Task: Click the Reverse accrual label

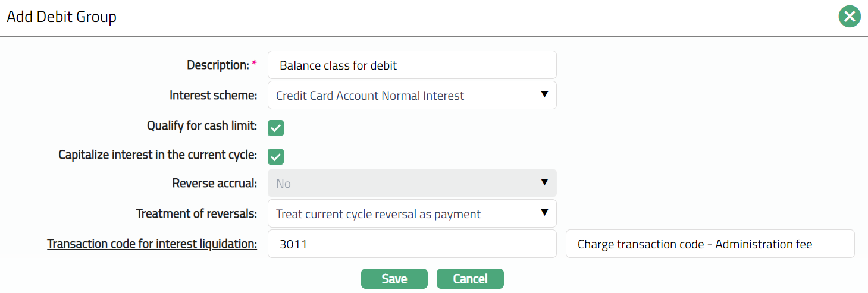Action: [x=214, y=183]
